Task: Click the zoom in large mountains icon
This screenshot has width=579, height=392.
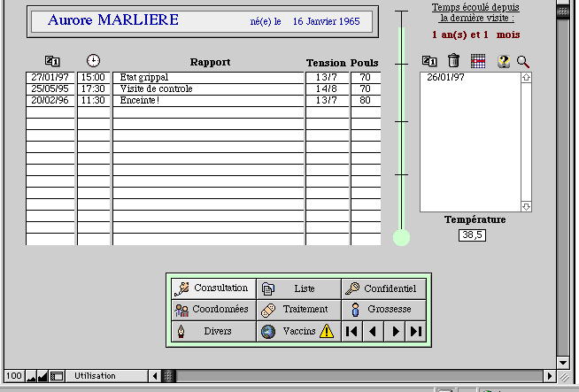Action: pyautogui.click(x=42, y=376)
